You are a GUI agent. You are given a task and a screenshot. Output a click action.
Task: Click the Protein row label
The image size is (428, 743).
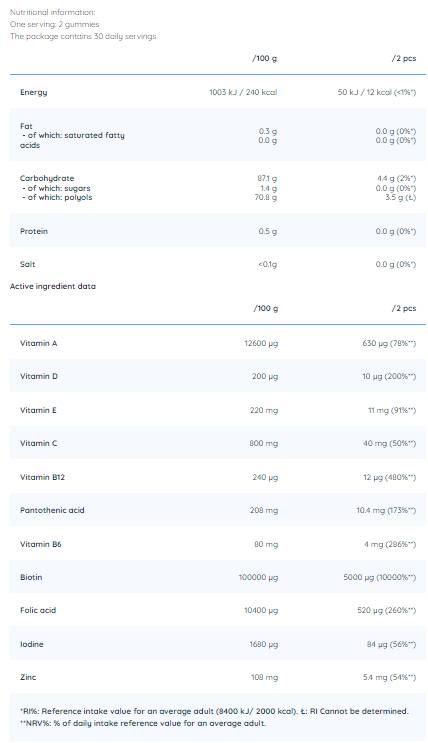[34, 231]
